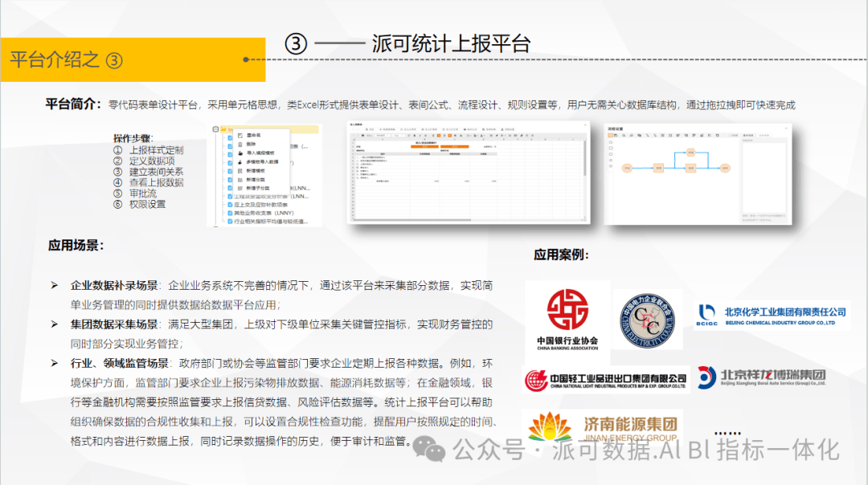Screen dimensions: 868x485
Task: Click the 济南能源集团 logo
Action: pyautogui.click(x=602, y=427)
